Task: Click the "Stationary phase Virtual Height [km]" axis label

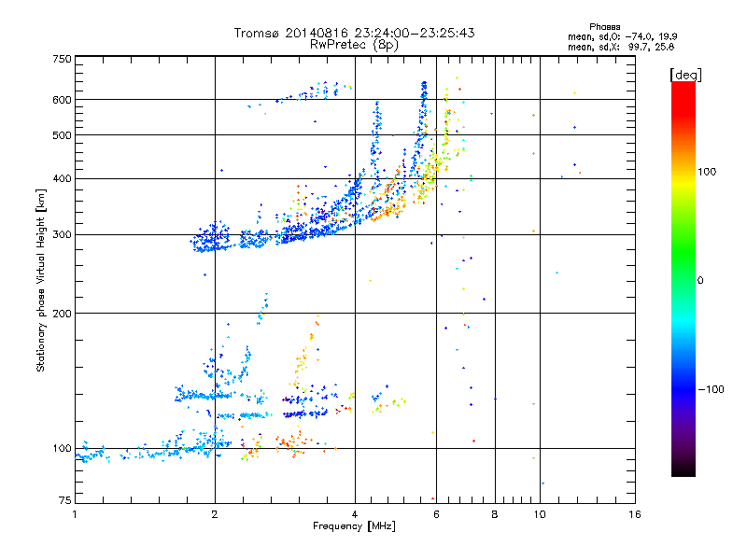Action: (x=41, y=281)
